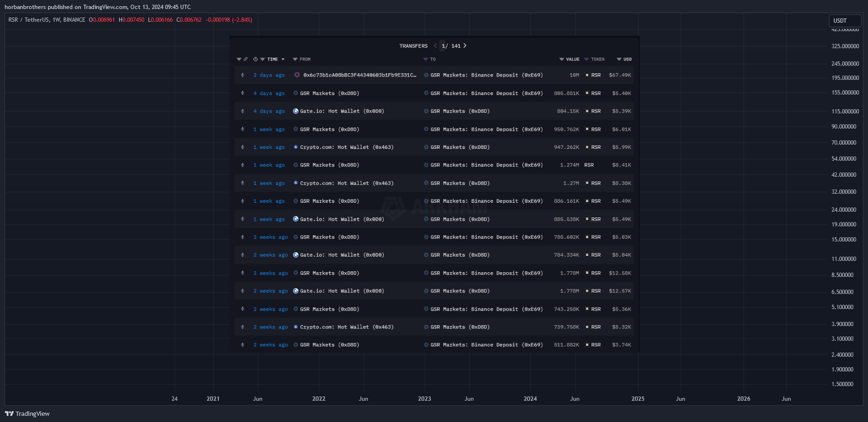Filter by the TO column
Screen dimensions: 868x422
point(426,60)
